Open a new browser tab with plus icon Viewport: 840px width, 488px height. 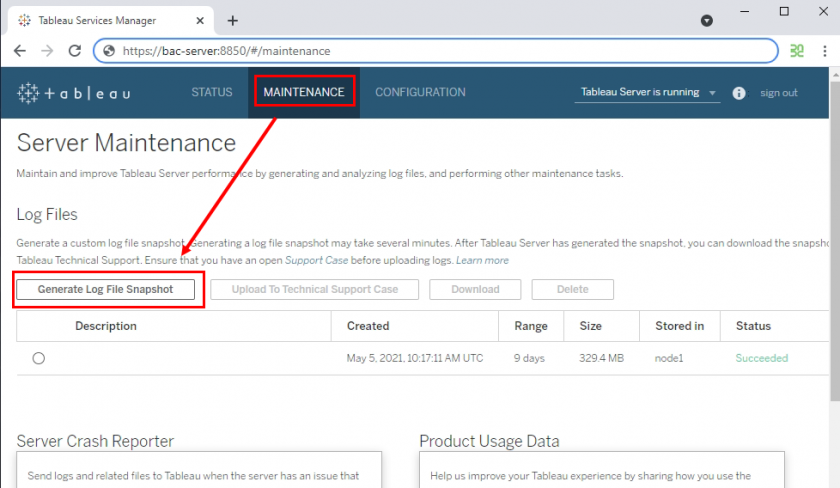click(233, 20)
